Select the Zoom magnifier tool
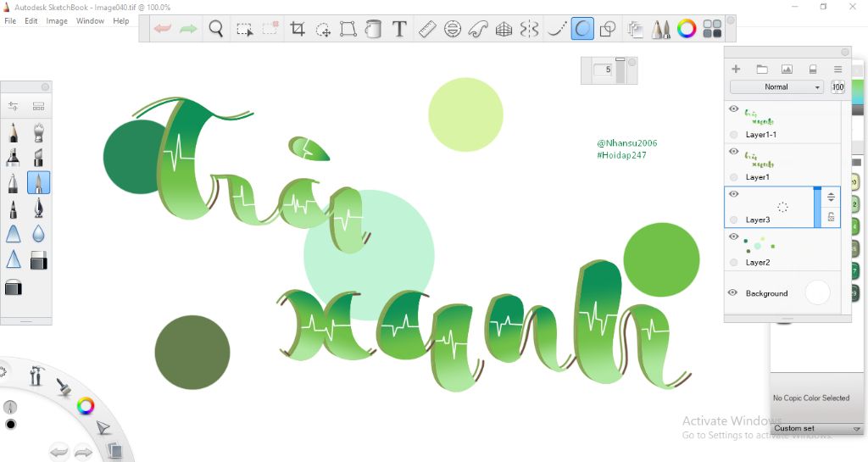The height and width of the screenshot is (462, 868). point(216,28)
